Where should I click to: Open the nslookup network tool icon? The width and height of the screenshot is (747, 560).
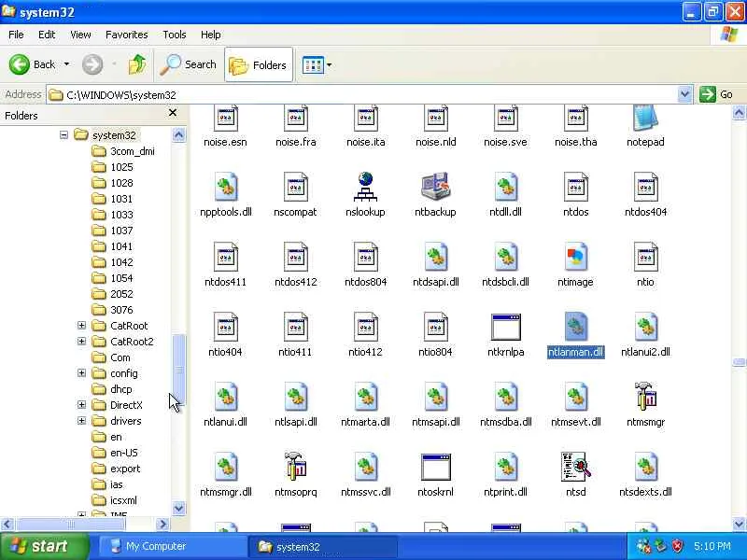click(x=365, y=188)
